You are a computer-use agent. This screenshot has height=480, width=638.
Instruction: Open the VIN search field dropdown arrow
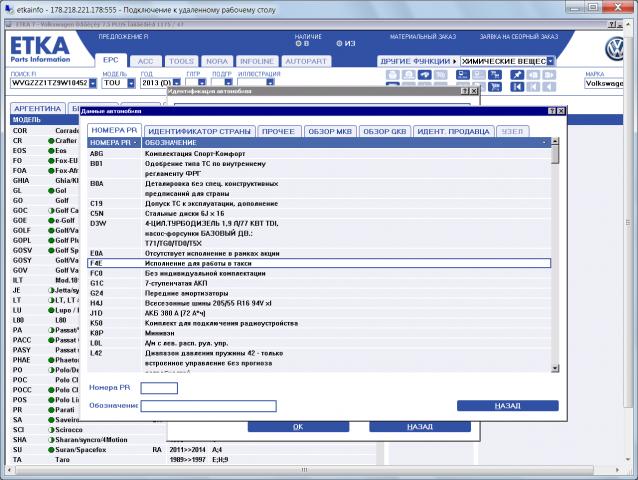coord(93,83)
